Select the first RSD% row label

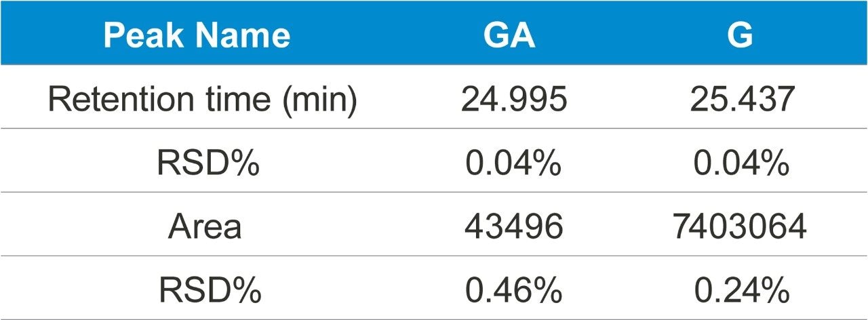coord(208,164)
